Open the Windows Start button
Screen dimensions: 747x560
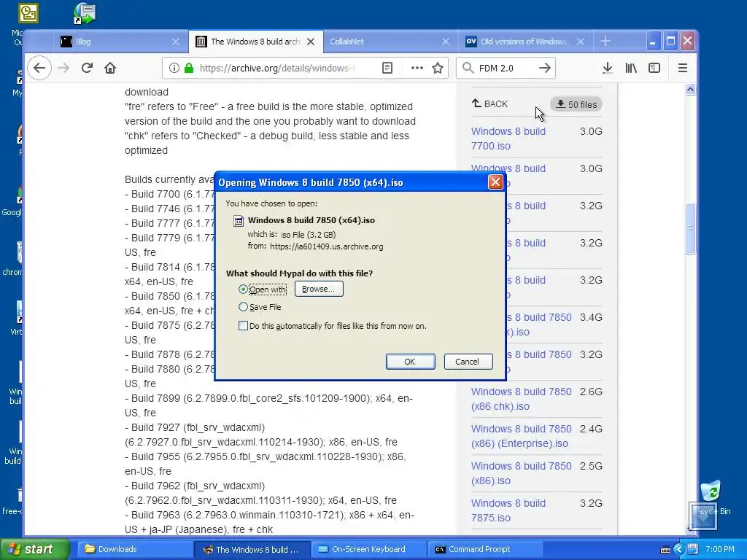point(35,549)
